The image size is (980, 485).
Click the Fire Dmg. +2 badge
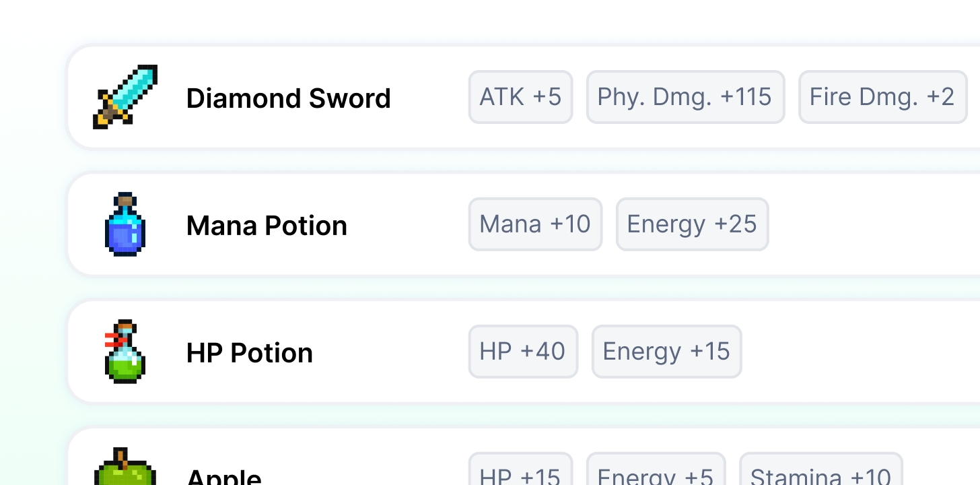tap(882, 96)
